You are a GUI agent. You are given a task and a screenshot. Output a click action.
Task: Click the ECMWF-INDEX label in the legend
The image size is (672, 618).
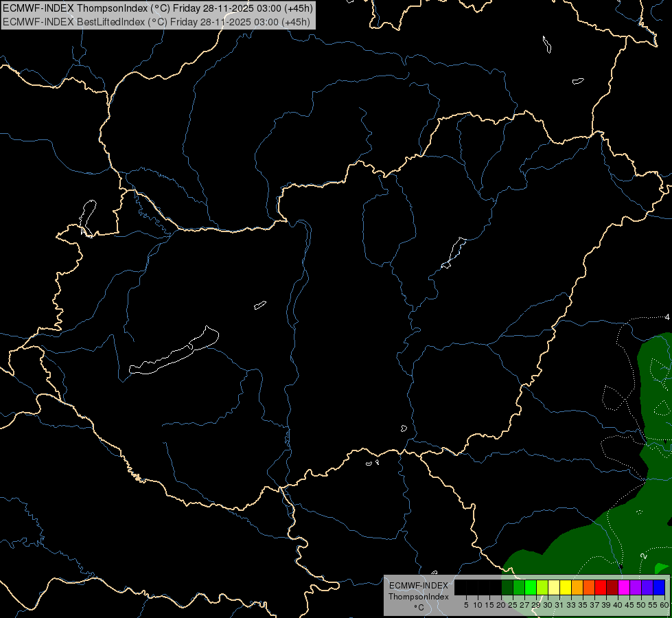point(419,586)
